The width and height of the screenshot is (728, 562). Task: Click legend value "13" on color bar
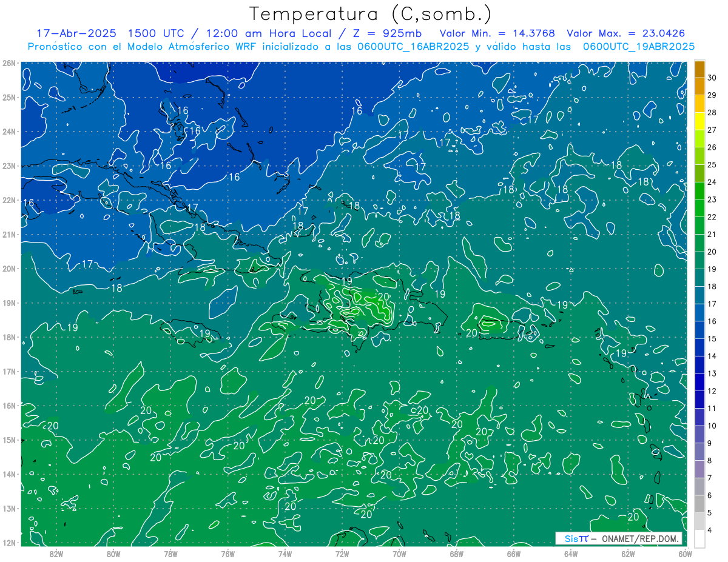(x=712, y=373)
